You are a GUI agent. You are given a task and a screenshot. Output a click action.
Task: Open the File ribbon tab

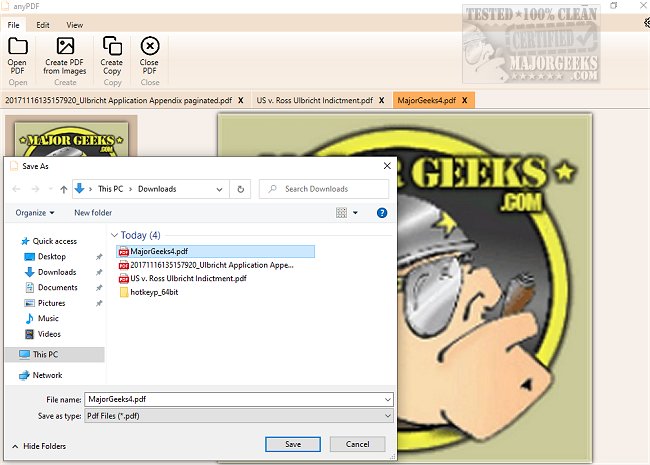(13, 25)
